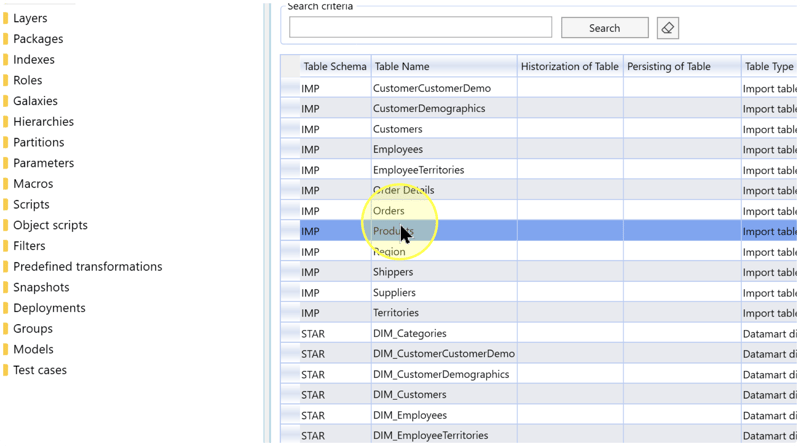Open Predefined transformations folder

tap(87, 266)
